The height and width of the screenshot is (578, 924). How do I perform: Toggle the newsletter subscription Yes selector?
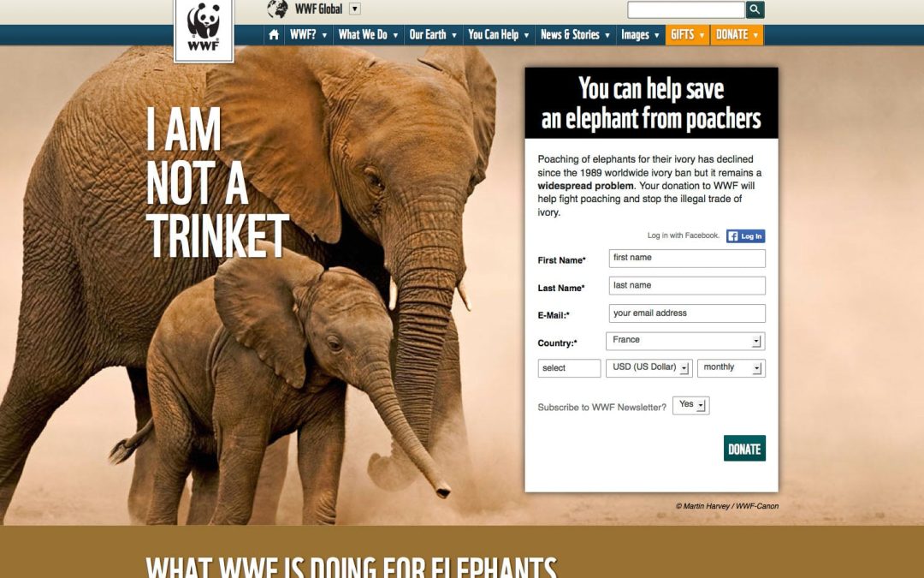coord(690,405)
